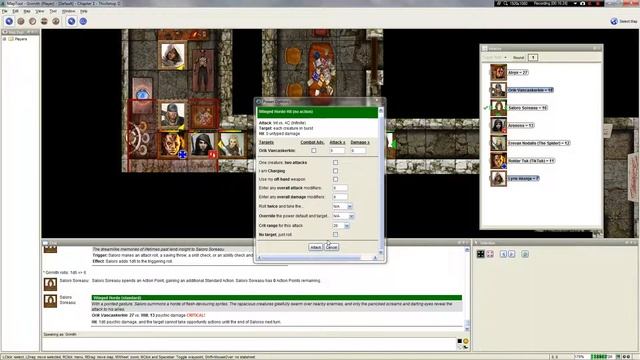The height and width of the screenshot is (360, 640).
Task: Open the Tool menu
Action: [53, 11]
